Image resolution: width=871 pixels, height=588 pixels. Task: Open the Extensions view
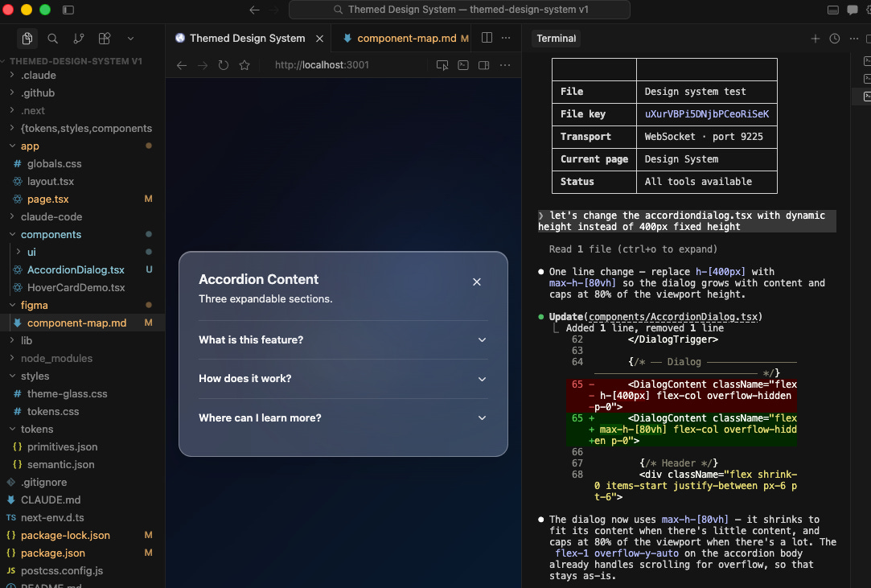tap(104, 39)
